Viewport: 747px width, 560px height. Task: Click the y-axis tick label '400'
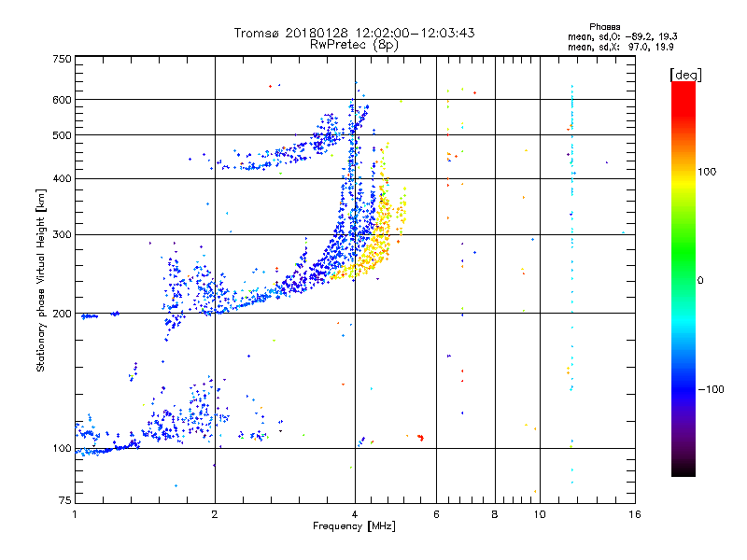coord(62,178)
